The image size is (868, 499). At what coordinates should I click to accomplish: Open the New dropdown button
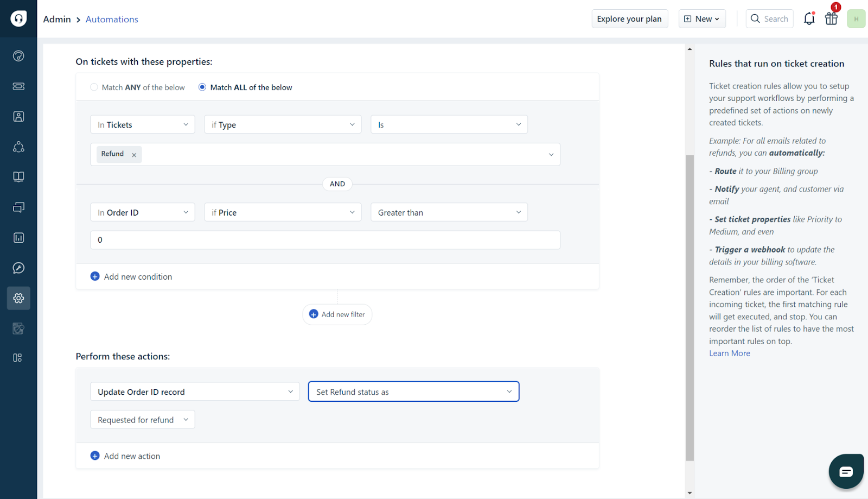(x=702, y=18)
